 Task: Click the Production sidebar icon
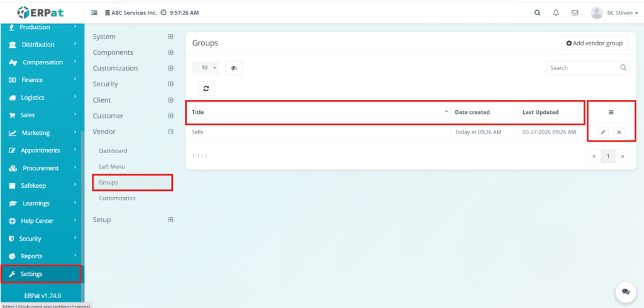pyautogui.click(x=11, y=27)
